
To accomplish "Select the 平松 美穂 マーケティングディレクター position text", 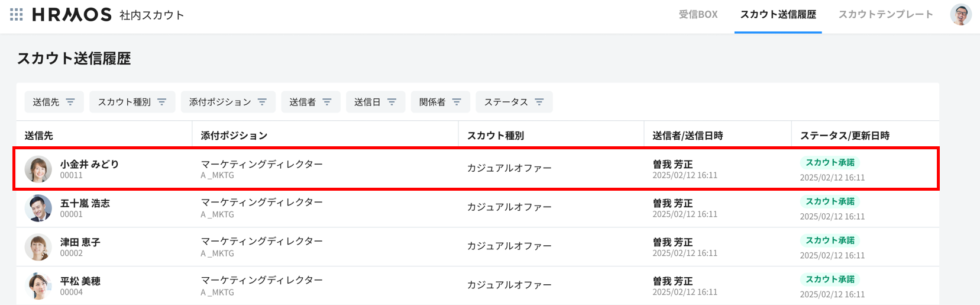I will pyautogui.click(x=262, y=280).
